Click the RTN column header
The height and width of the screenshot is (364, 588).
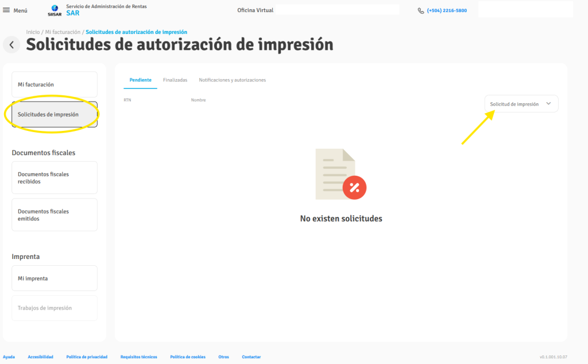coord(127,100)
